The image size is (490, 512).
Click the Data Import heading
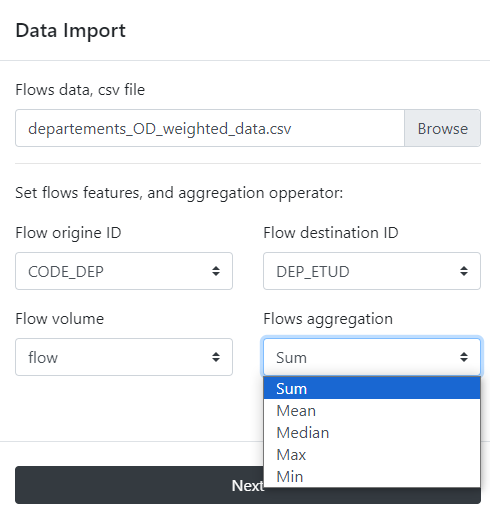71,31
